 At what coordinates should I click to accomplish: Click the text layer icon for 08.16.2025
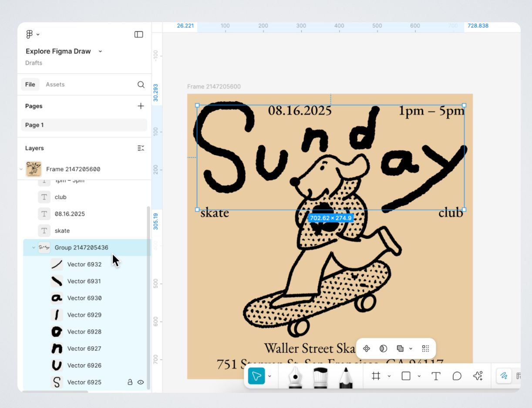[44, 214]
